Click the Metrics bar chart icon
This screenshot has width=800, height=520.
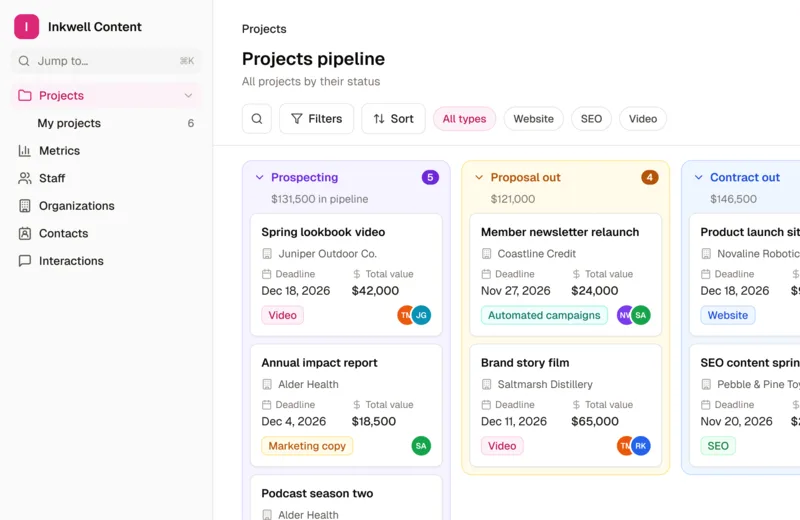pyautogui.click(x=24, y=151)
